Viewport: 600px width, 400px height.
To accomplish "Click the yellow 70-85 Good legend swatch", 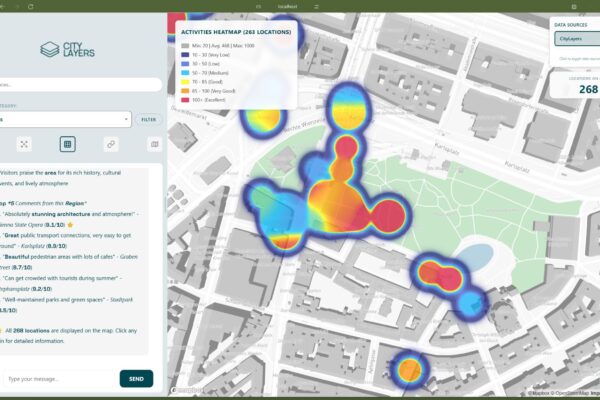I will point(184,82).
